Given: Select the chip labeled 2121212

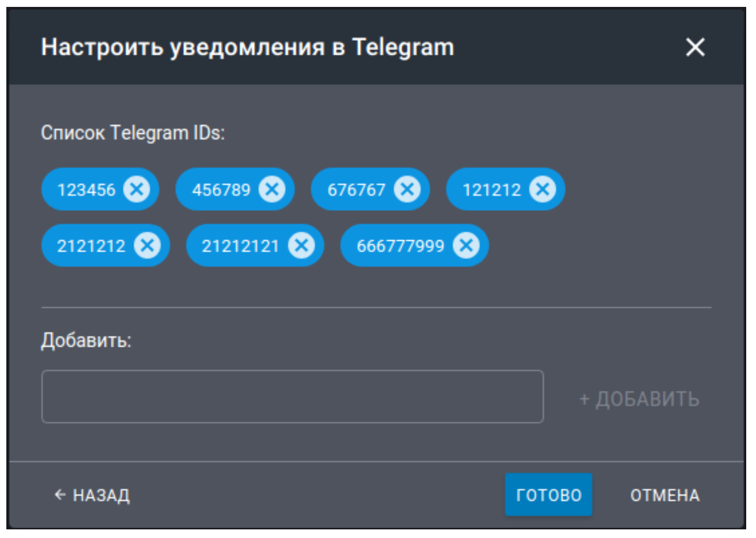Looking at the screenshot, I should (x=91, y=246).
